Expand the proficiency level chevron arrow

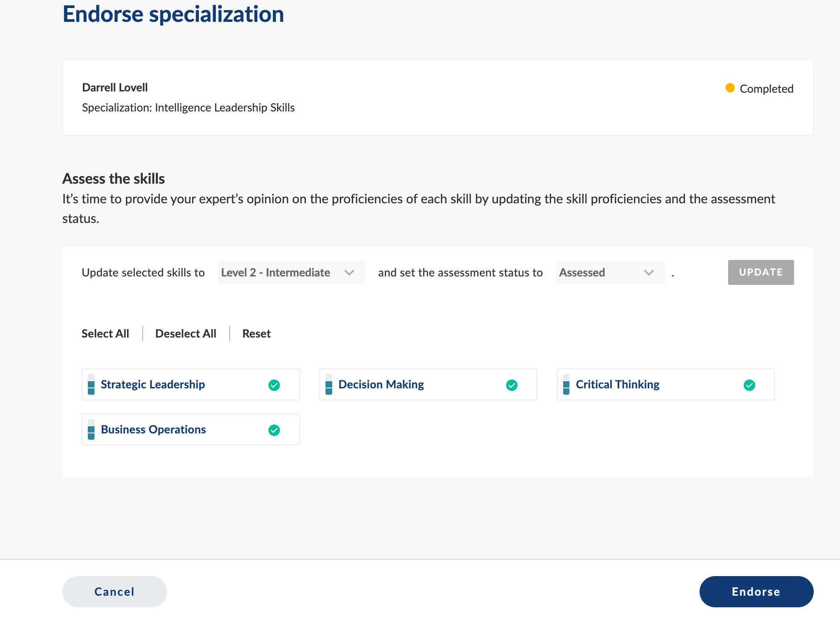(350, 272)
